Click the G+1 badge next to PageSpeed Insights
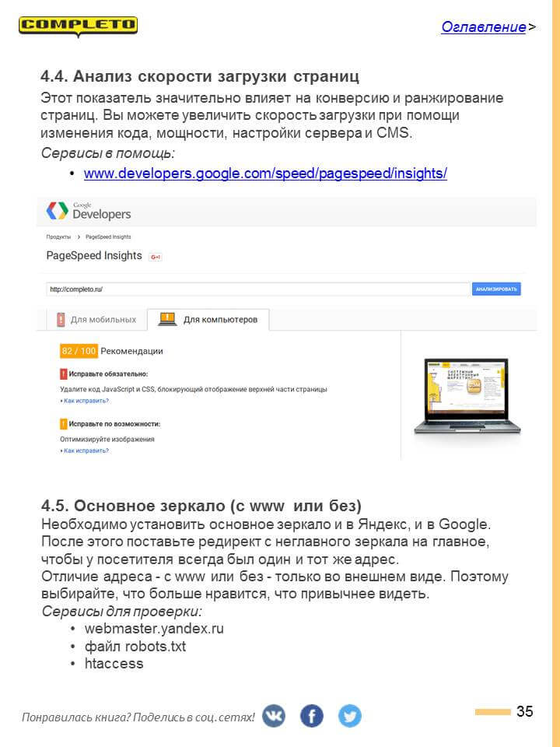 click(156, 257)
